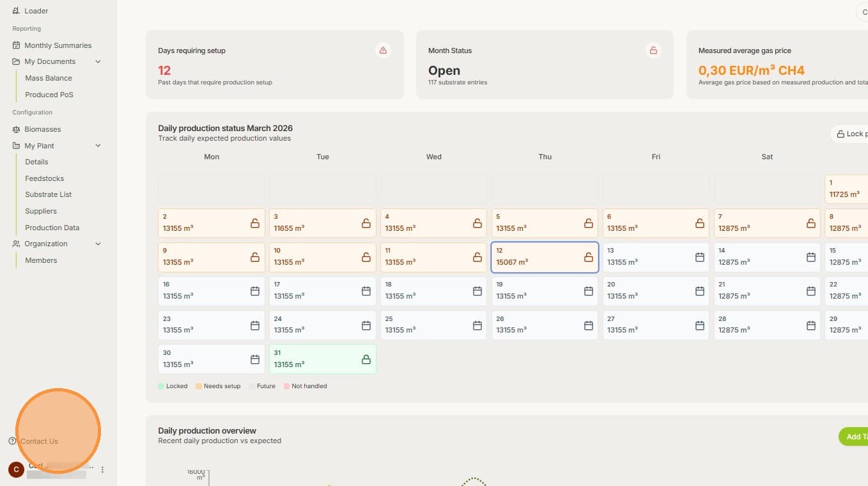Click the Daily production overview heading
Viewport: 868px width, 486px height.
(207, 431)
